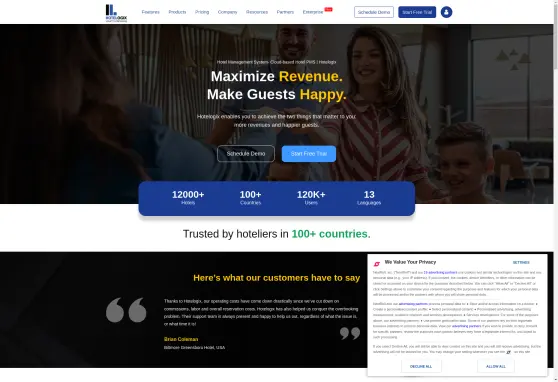
Task: Click the opening quotation mark graphic
Action: [x=126, y=310]
